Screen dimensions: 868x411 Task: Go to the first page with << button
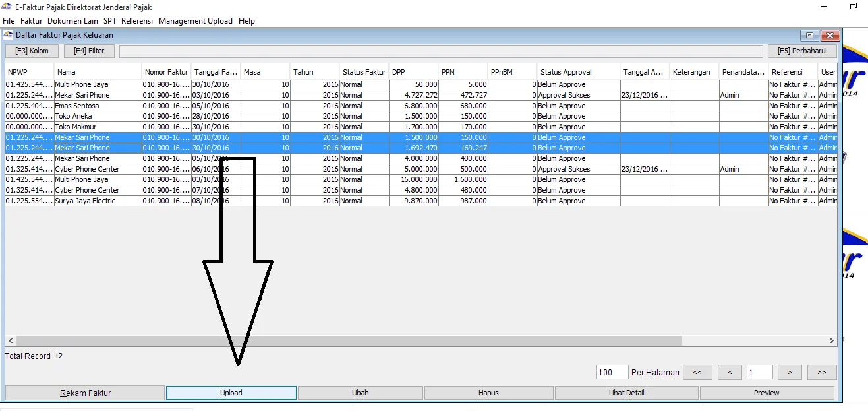[x=697, y=372]
